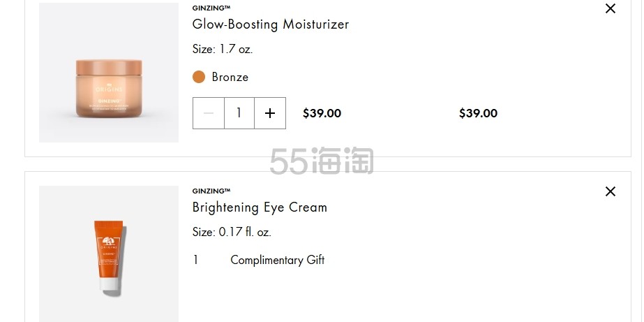Open the Brightening Eye Cream tube thumbnail

click(x=109, y=254)
